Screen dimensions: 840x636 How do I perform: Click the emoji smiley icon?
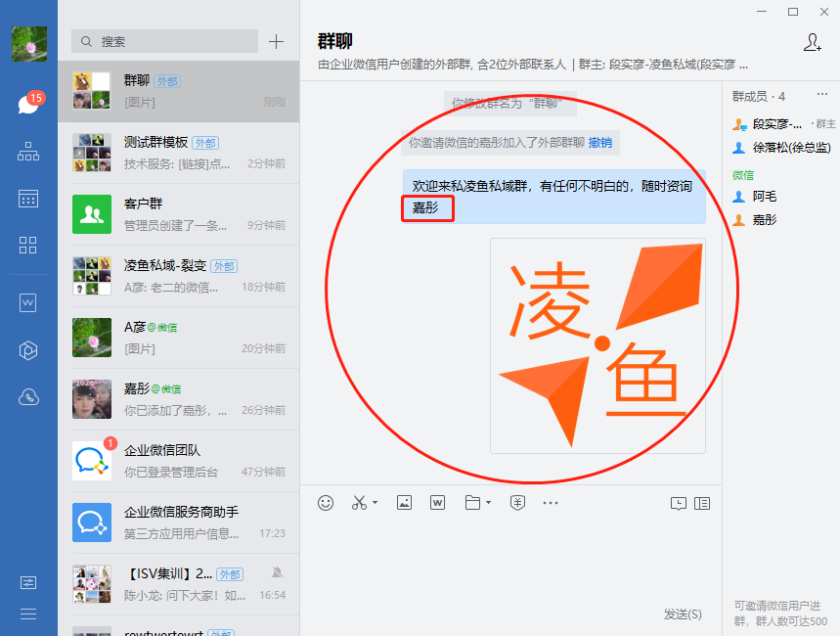click(x=326, y=503)
